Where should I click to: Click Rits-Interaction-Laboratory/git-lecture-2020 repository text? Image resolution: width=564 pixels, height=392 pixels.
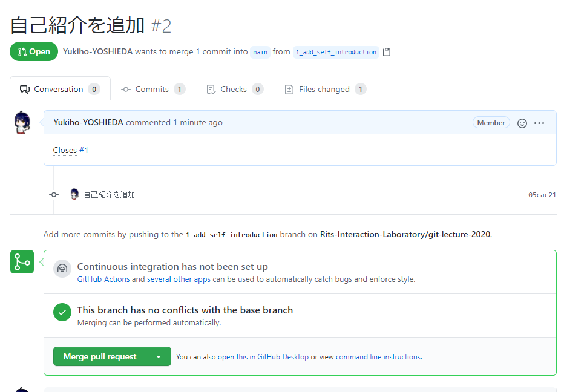(x=405, y=234)
